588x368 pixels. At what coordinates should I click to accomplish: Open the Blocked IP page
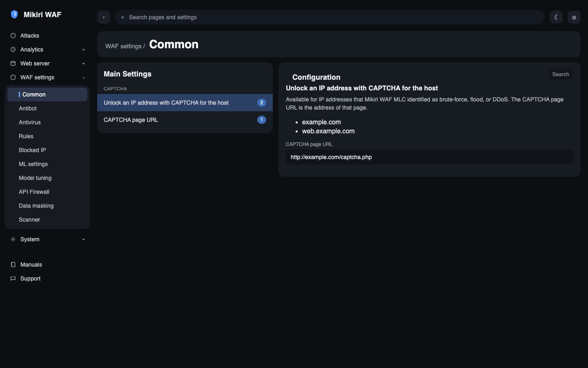coord(47,150)
